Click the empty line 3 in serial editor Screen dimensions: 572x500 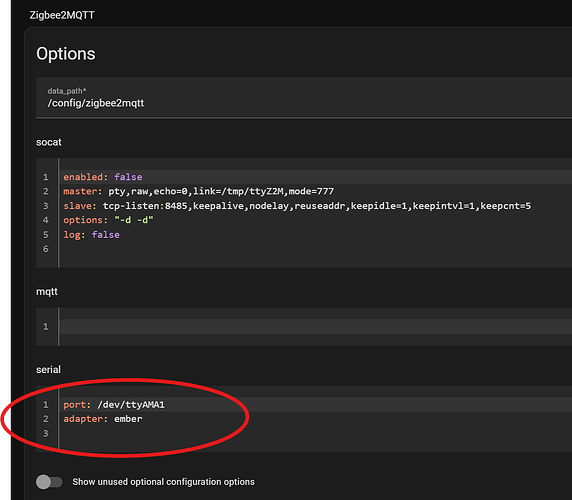click(316, 433)
